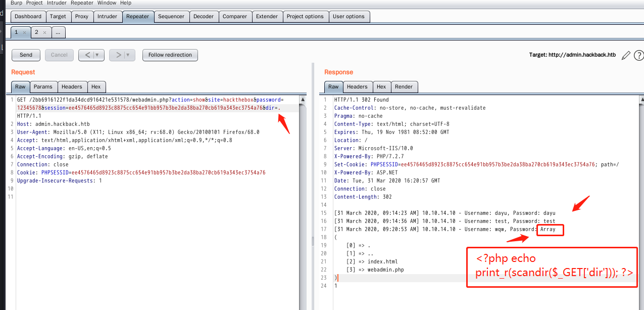Image resolution: width=644 pixels, height=310 pixels.
Task: Switch to the Target tab
Action: click(58, 17)
